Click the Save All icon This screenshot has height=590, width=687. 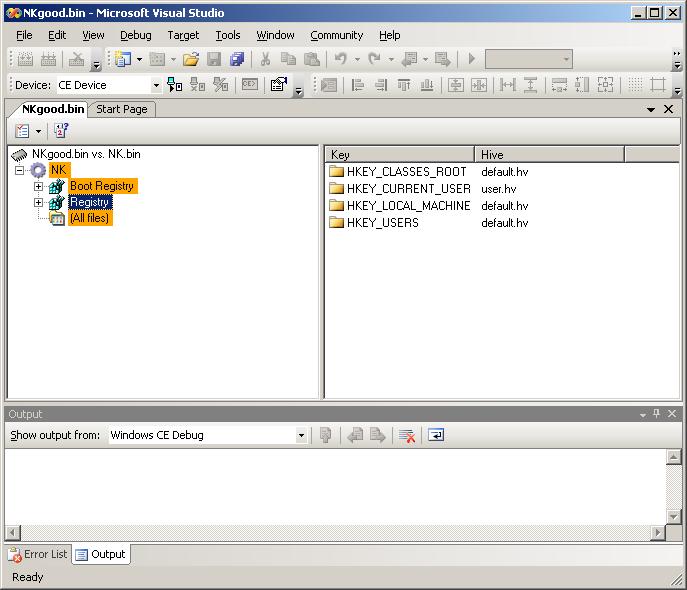[237, 59]
